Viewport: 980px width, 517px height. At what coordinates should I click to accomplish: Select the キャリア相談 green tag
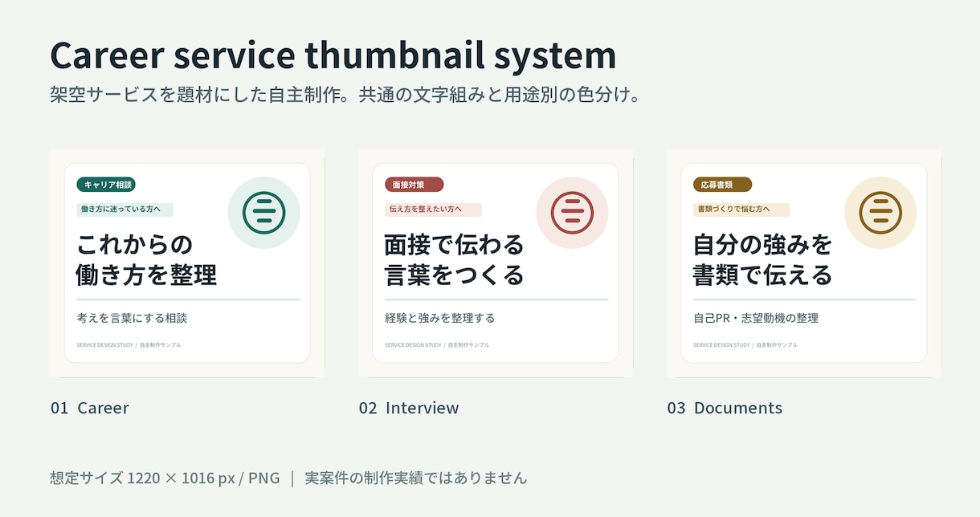pyautogui.click(x=107, y=185)
